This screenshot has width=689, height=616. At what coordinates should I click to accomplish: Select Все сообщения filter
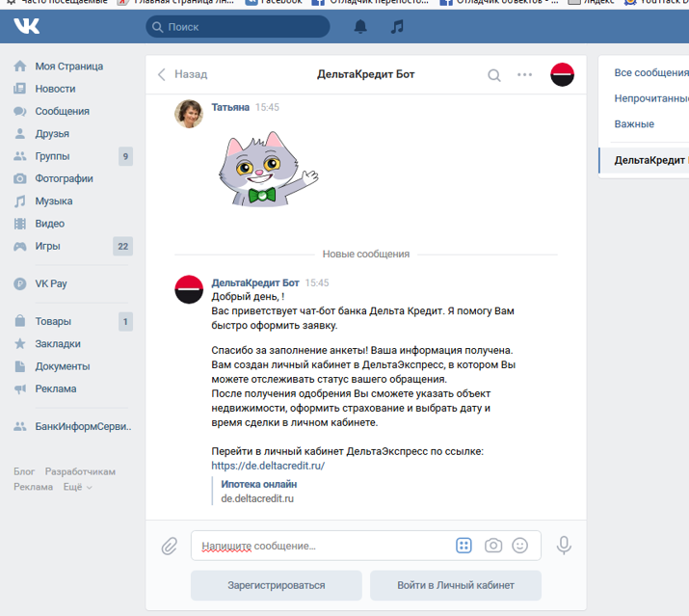(x=651, y=72)
